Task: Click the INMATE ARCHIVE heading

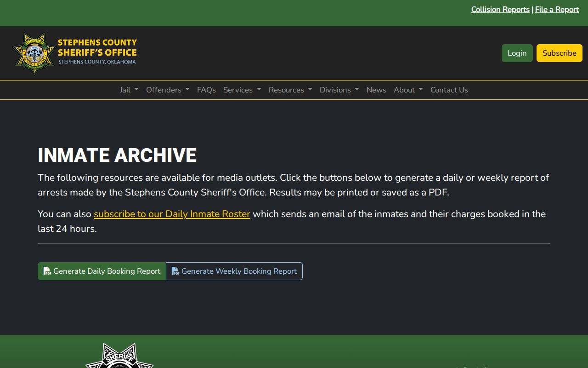Action: pos(117,155)
